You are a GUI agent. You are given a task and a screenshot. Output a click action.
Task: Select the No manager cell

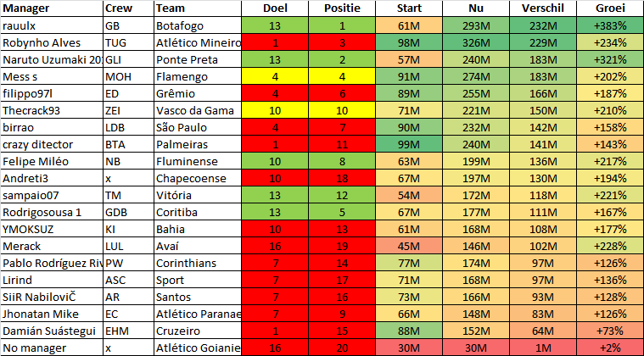(x=52, y=348)
